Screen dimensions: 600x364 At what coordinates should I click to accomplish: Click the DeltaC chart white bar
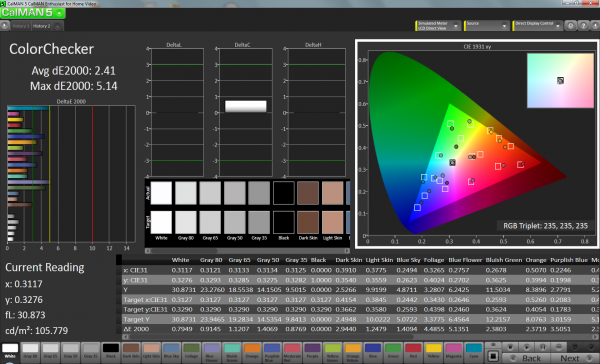click(246, 106)
